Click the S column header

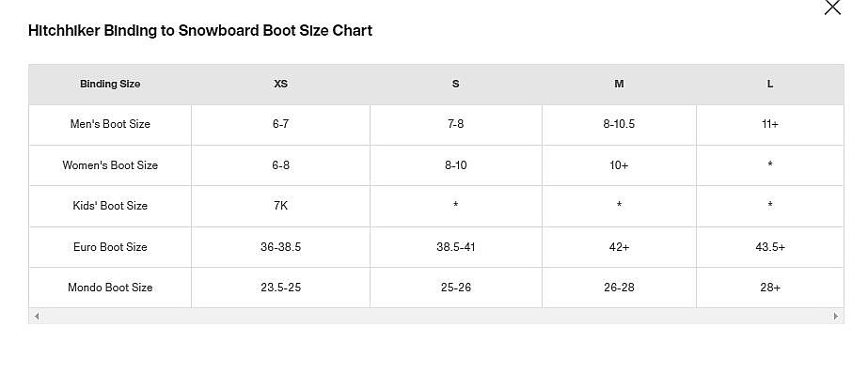point(455,84)
